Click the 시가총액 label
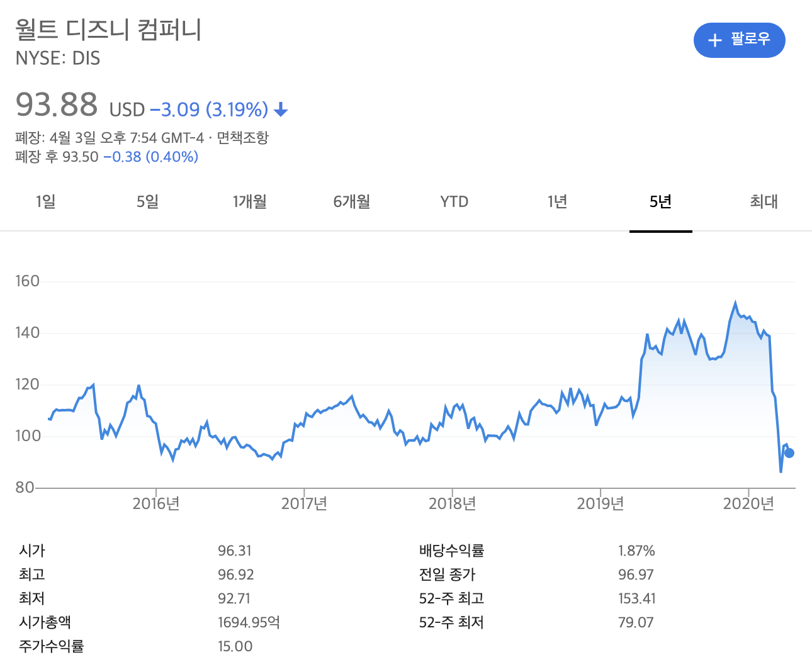This screenshot has height=672, width=812. pos(45,622)
